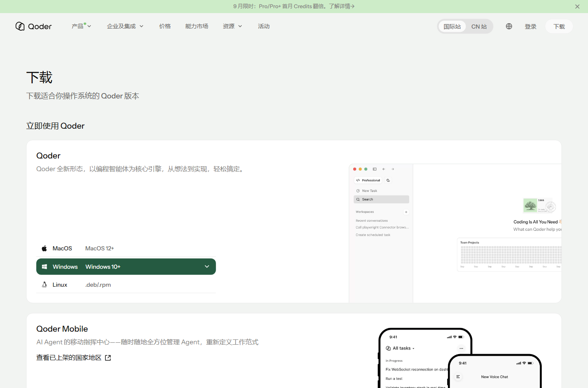Click the three-dots icon in the phone preview
The height and width of the screenshot is (388, 588).
click(x=461, y=348)
